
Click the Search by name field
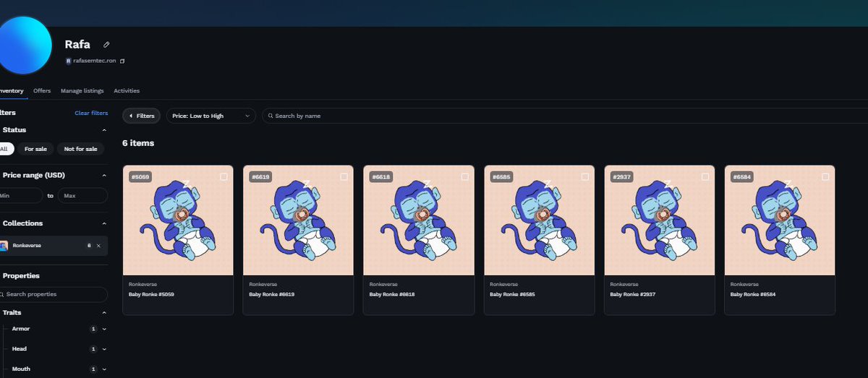[564, 116]
